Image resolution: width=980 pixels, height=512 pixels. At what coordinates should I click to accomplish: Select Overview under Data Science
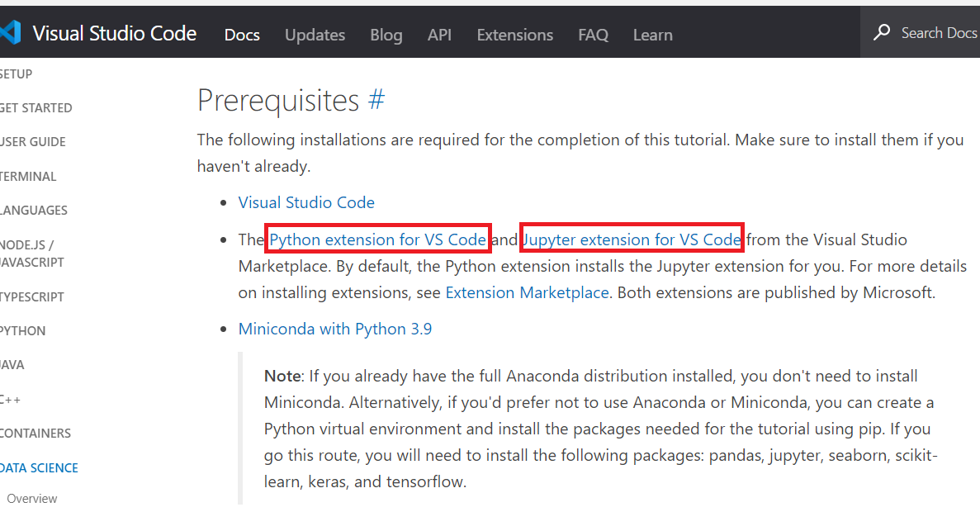coord(32,498)
